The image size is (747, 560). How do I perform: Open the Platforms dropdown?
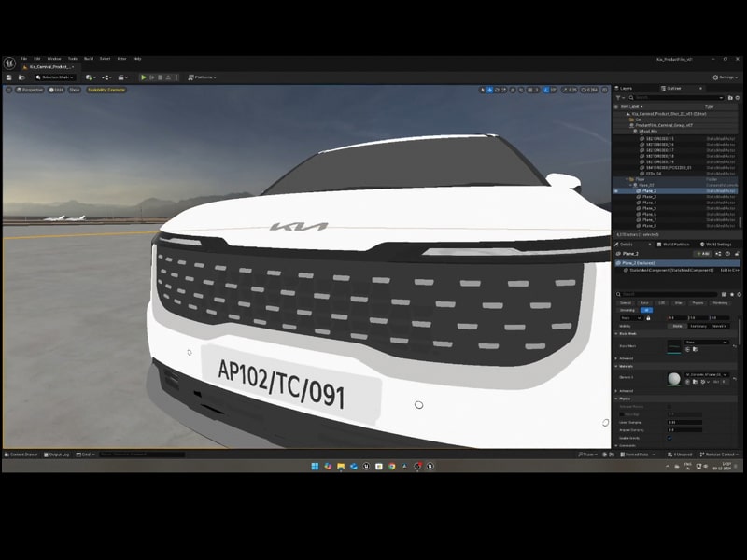click(202, 77)
